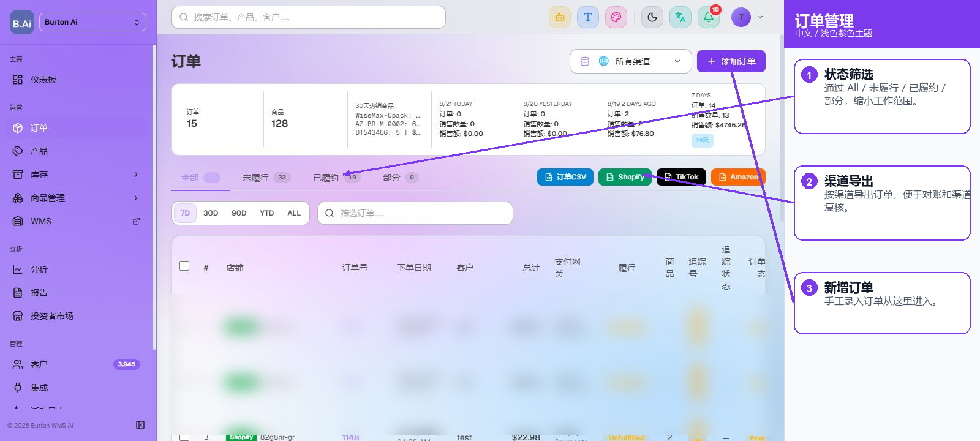Select the YTD range
The width and height of the screenshot is (980, 441).
coord(267,213)
